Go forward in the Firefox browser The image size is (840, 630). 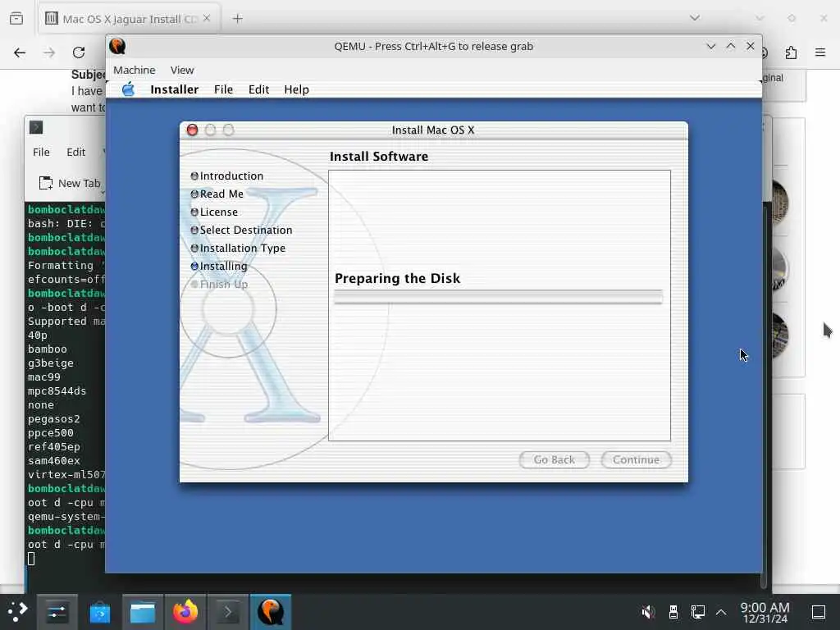pyautogui.click(x=49, y=52)
